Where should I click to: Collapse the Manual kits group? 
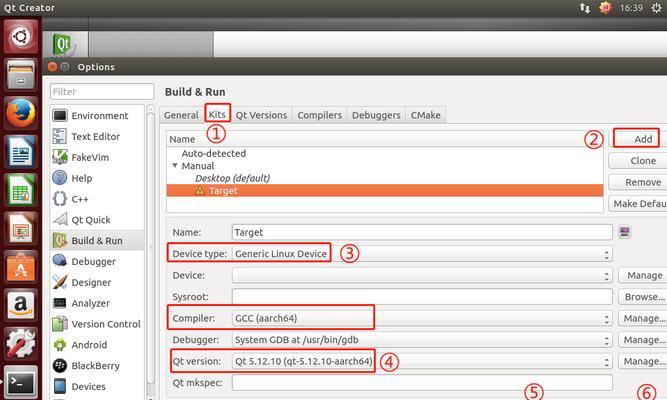click(x=175, y=166)
